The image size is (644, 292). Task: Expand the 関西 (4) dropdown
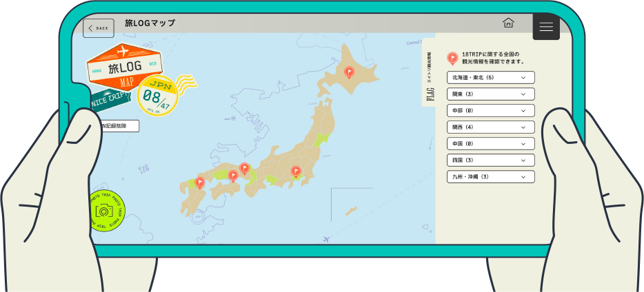point(490,127)
